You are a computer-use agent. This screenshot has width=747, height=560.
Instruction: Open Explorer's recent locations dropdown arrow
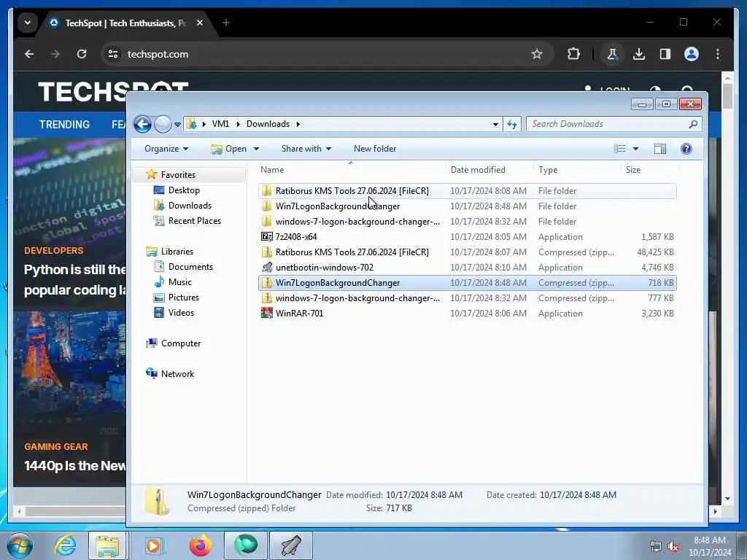(x=177, y=124)
